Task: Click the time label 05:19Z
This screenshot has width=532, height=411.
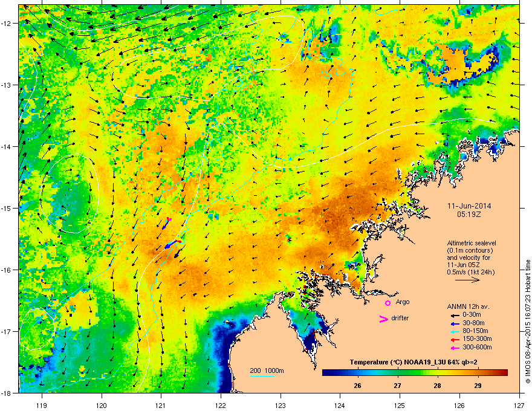Action: tap(469, 215)
